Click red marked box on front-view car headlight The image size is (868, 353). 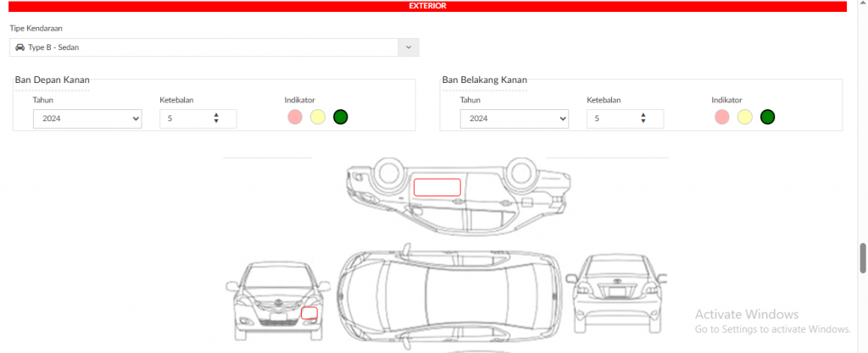pyautogui.click(x=309, y=313)
